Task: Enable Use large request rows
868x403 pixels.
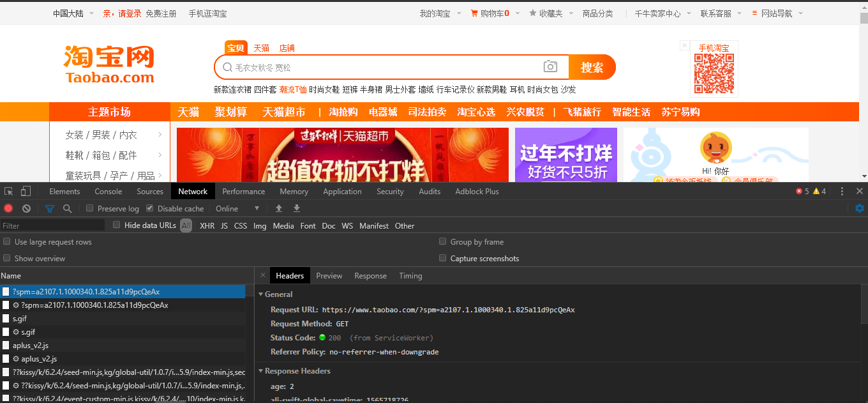Action: (x=7, y=241)
